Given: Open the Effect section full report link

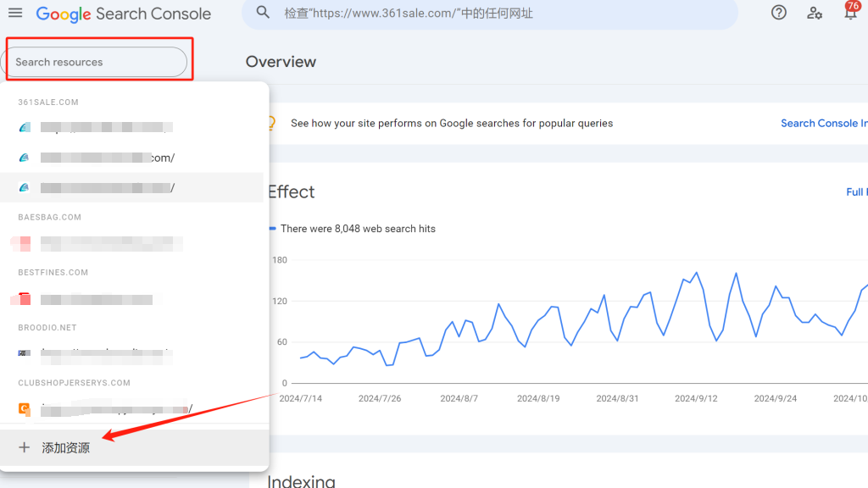Looking at the screenshot, I should 856,191.
